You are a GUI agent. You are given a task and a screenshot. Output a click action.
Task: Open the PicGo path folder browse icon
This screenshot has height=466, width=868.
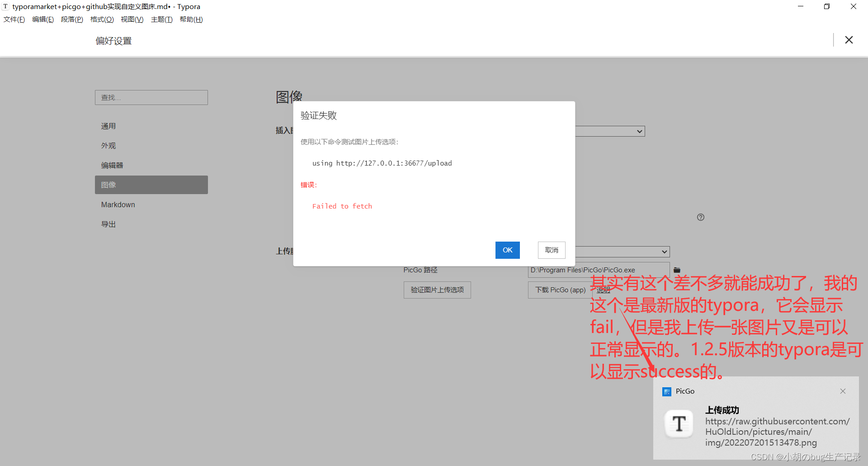[x=677, y=270]
